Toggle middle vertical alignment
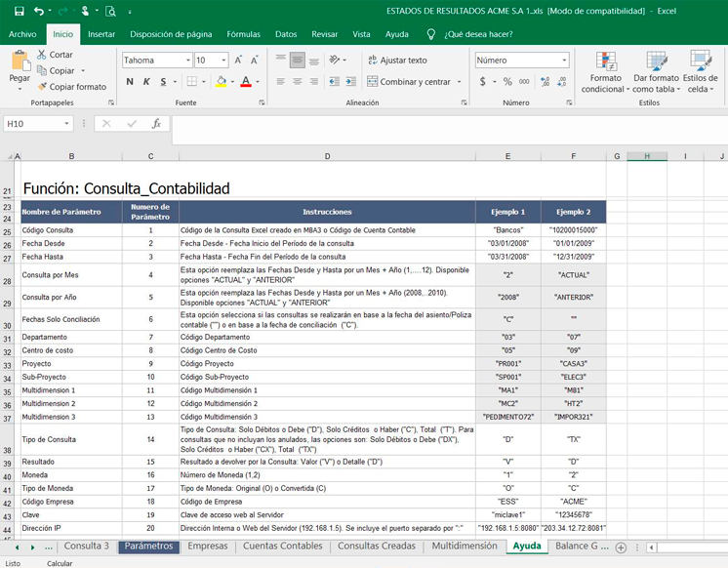 point(297,60)
